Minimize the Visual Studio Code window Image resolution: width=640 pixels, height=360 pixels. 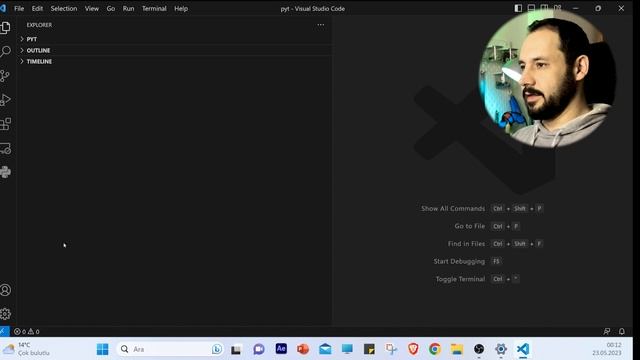pos(576,8)
